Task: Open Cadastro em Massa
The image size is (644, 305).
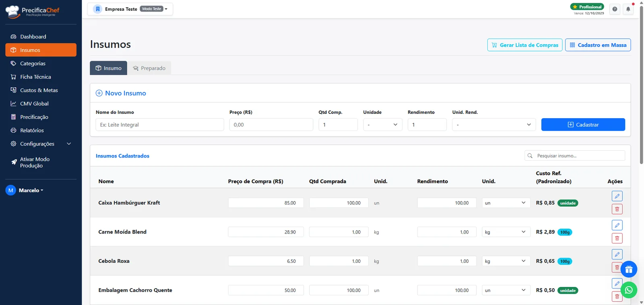Action: point(598,45)
